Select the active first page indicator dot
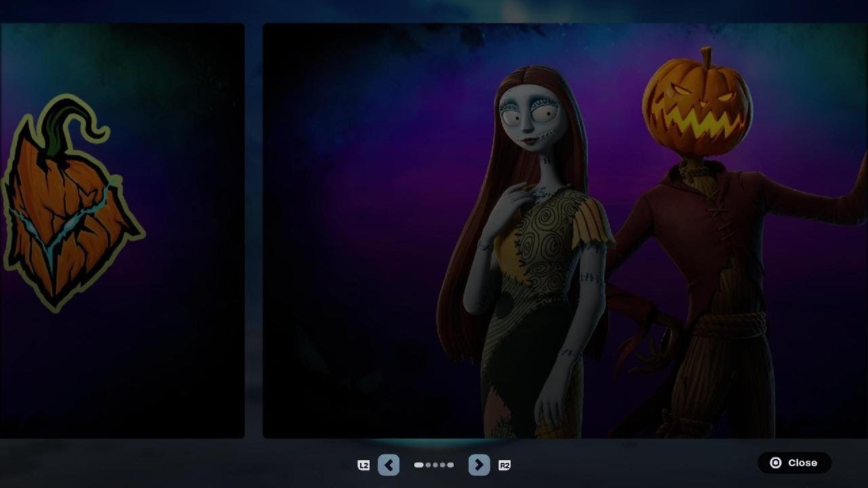 click(419, 465)
